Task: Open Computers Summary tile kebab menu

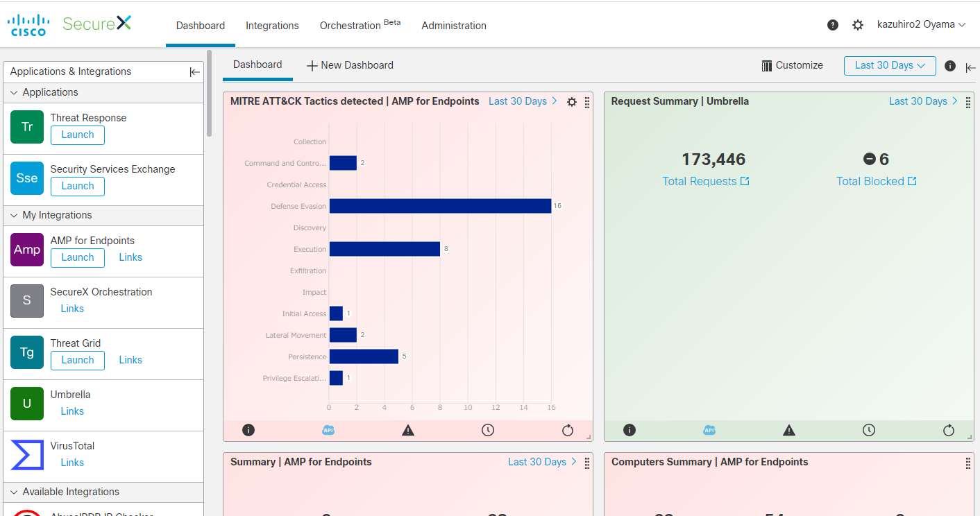Action: [x=968, y=463]
